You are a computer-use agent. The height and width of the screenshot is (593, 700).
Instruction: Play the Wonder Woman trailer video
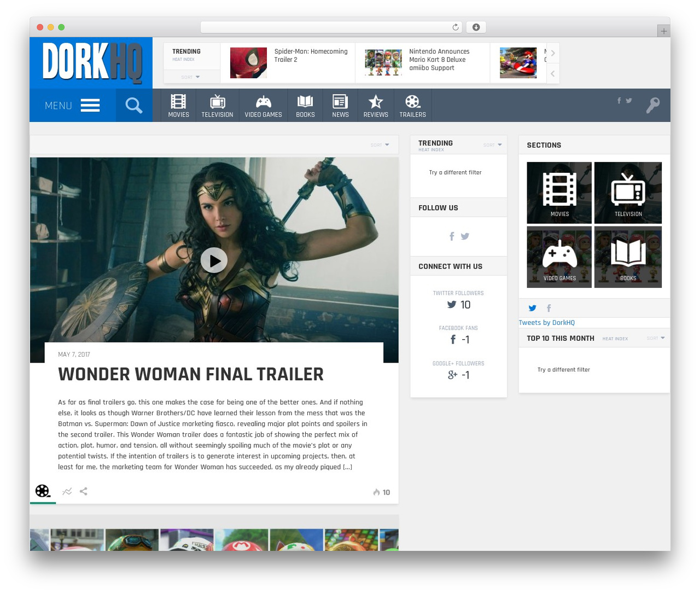point(214,260)
